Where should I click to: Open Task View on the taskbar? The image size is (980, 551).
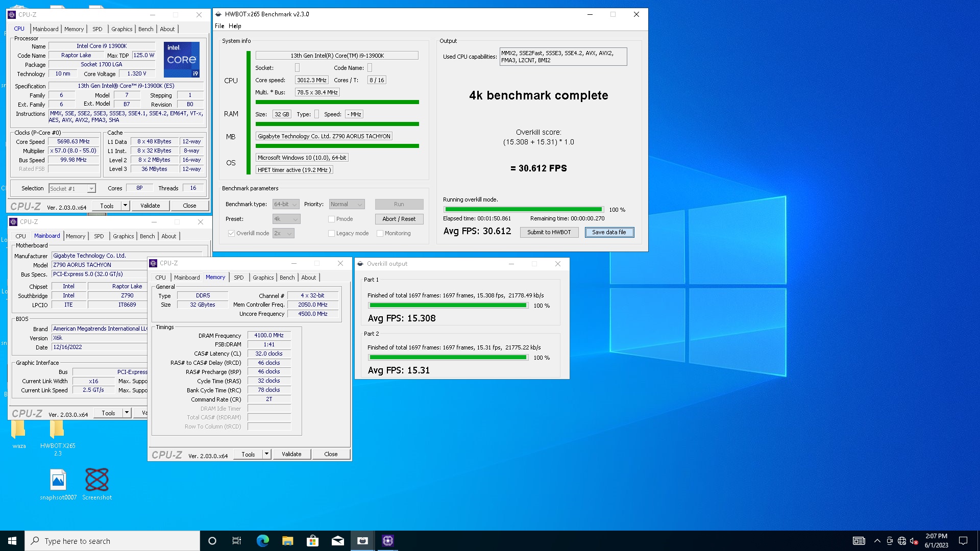point(237,541)
